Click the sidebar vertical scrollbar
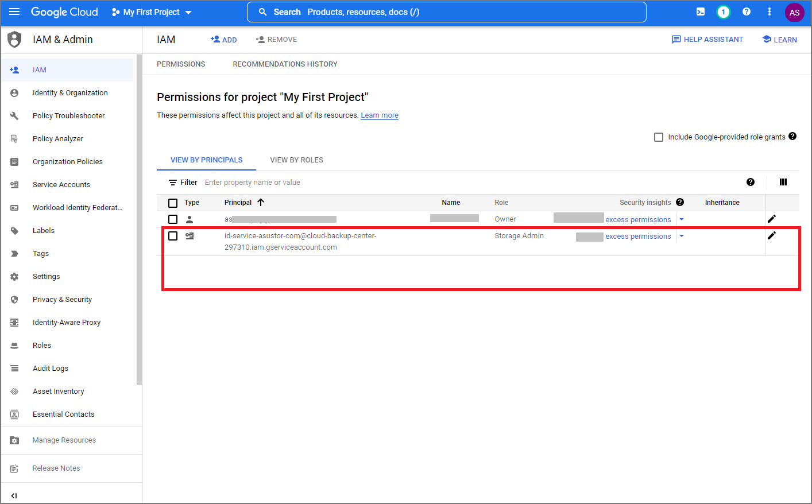Viewport: 812px width, 504px height. click(x=139, y=219)
